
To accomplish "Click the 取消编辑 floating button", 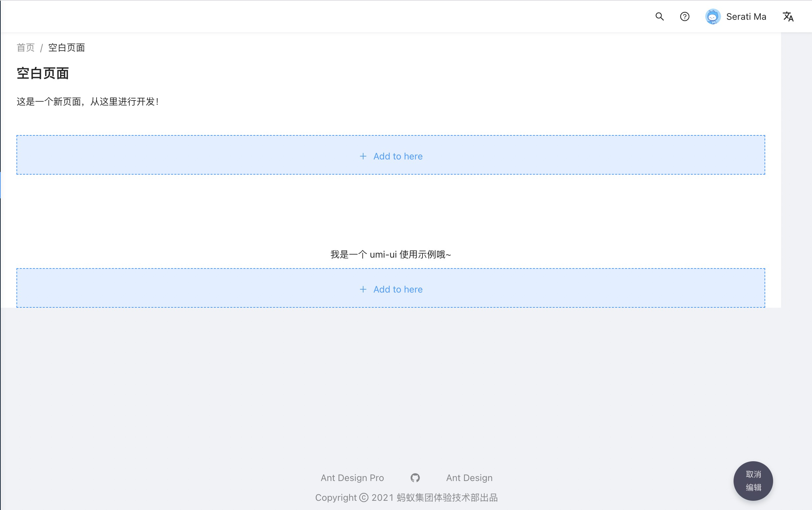I will coord(753,481).
